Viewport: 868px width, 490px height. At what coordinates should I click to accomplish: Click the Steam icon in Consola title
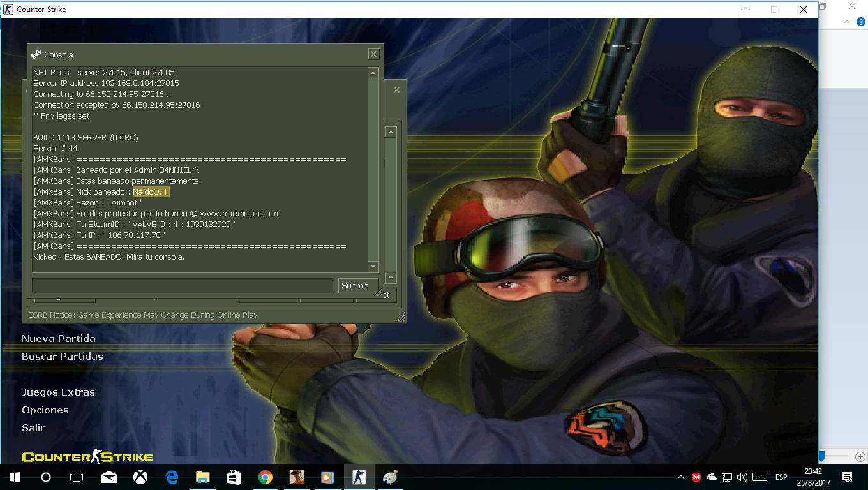coord(36,54)
